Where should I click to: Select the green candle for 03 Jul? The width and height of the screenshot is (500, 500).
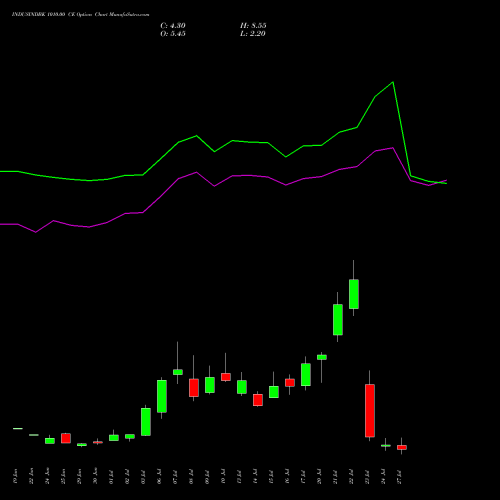coord(146,422)
